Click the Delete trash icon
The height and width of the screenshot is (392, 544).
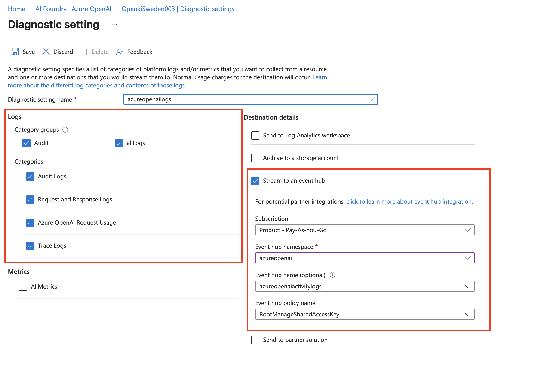84,51
